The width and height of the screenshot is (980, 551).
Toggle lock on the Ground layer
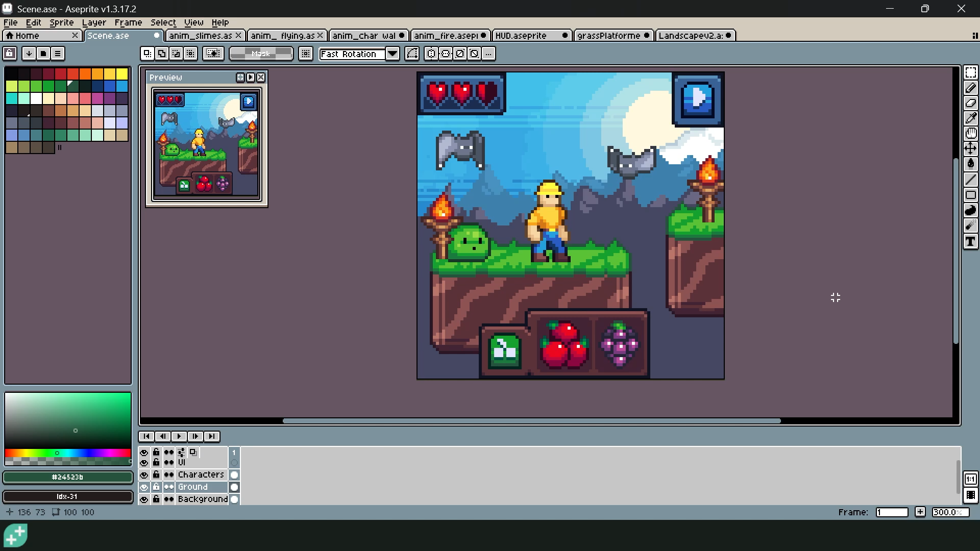(x=156, y=487)
